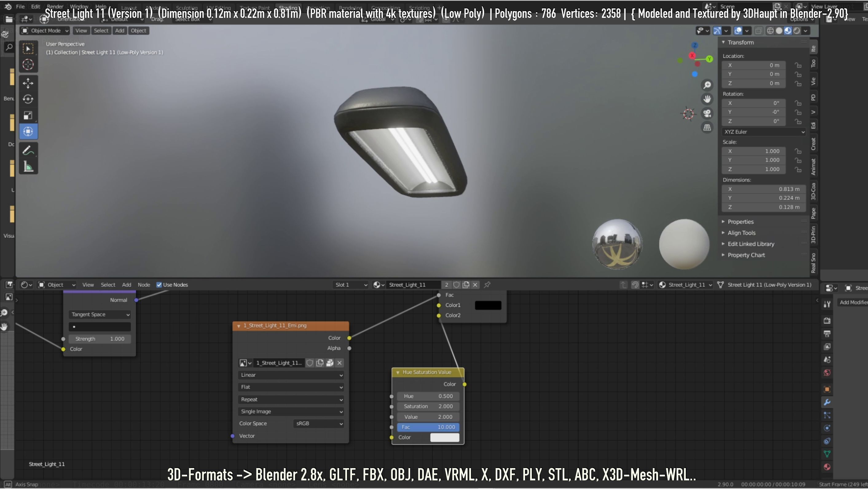Toggle camera view icon in viewport

tap(707, 113)
